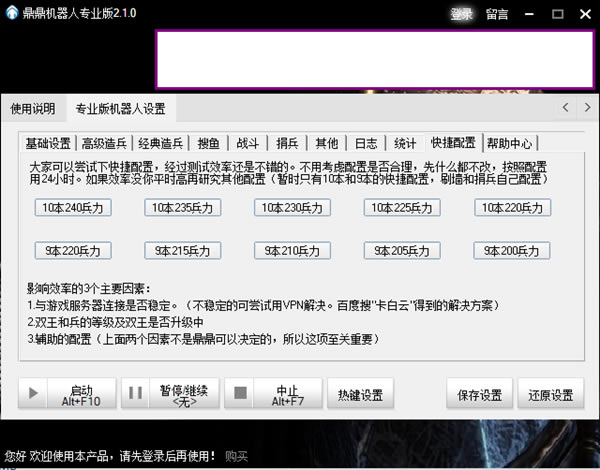Apply the 10本240兵力 preset

pos(73,207)
